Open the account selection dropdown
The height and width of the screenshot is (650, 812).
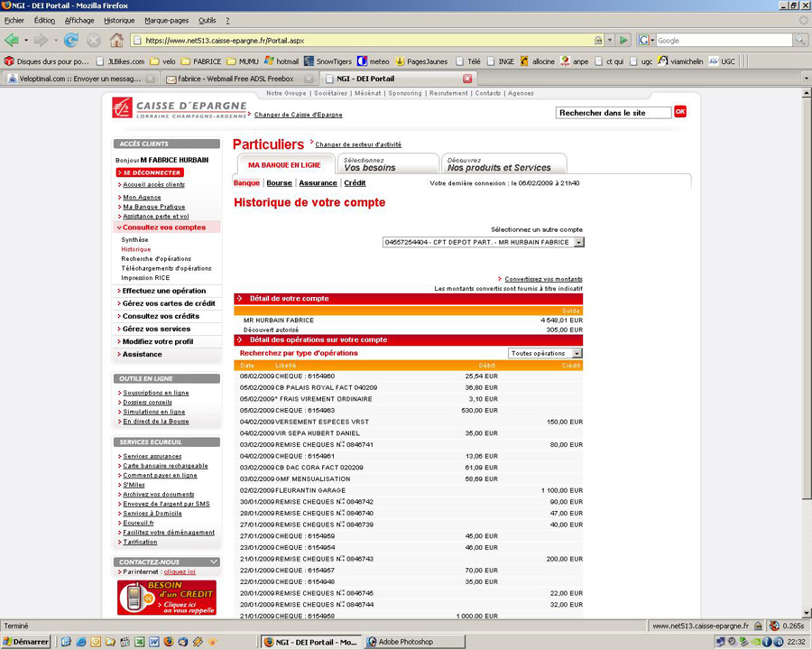click(x=578, y=242)
